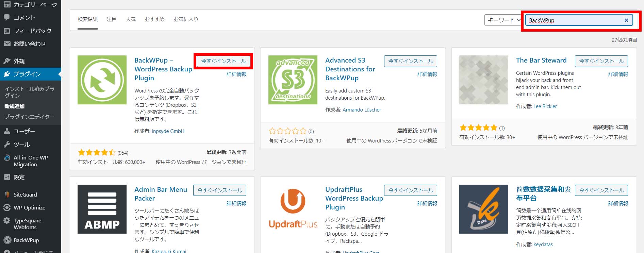
Task: Open インストール済みプラグイン in the sidebar
Action: click(x=29, y=92)
